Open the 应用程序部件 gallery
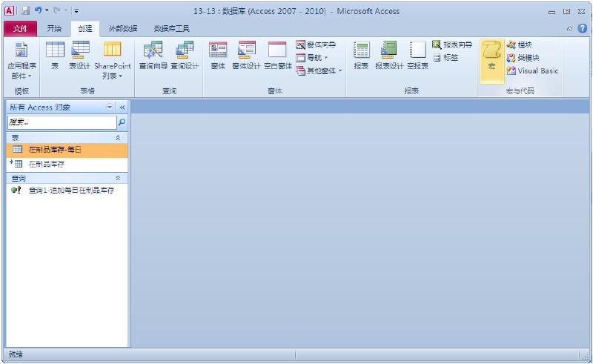 (21, 61)
